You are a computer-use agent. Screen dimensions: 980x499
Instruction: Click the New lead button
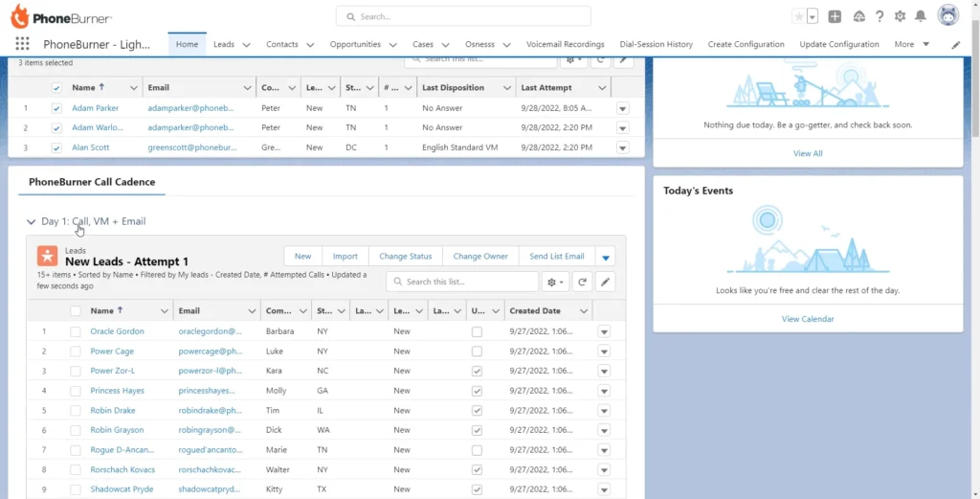click(x=303, y=257)
